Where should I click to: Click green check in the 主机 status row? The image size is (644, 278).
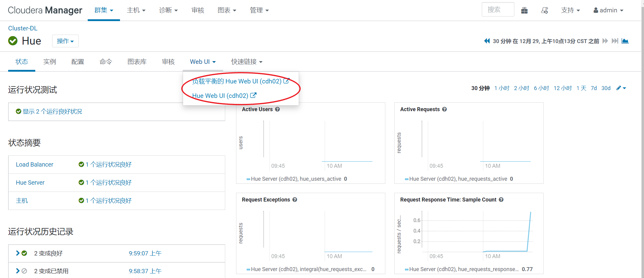[x=81, y=201]
